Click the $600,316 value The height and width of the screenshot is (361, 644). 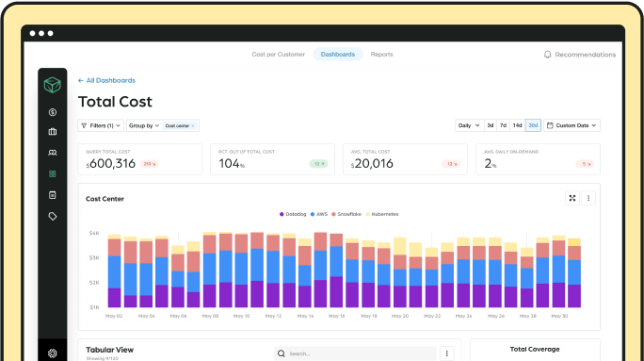coord(111,164)
